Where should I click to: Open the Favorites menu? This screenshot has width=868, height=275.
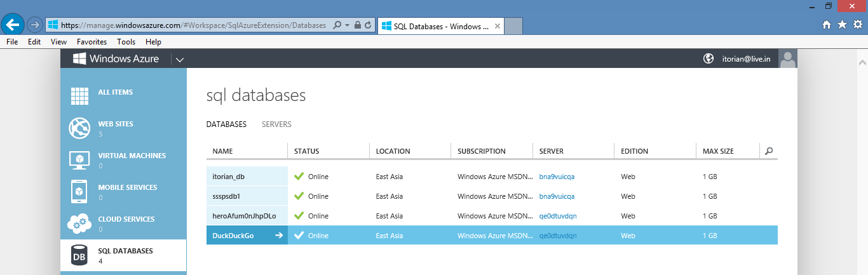(92, 42)
